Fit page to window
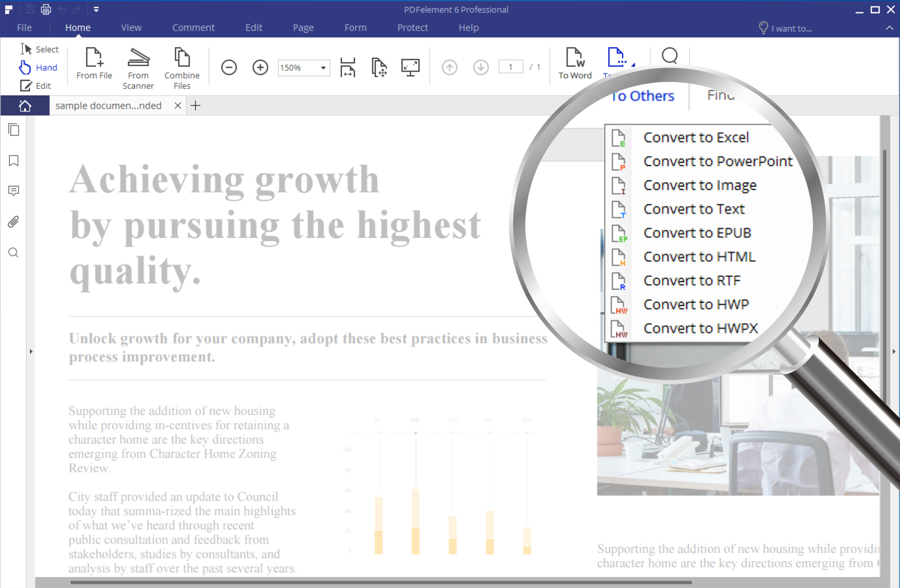This screenshot has height=588, width=900. [x=379, y=67]
